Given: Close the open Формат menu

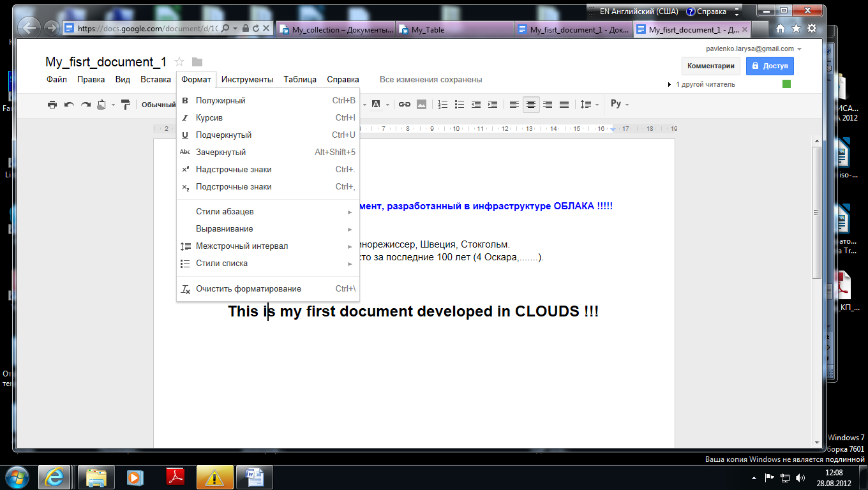Looking at the screenshot, I should (196, 80).
